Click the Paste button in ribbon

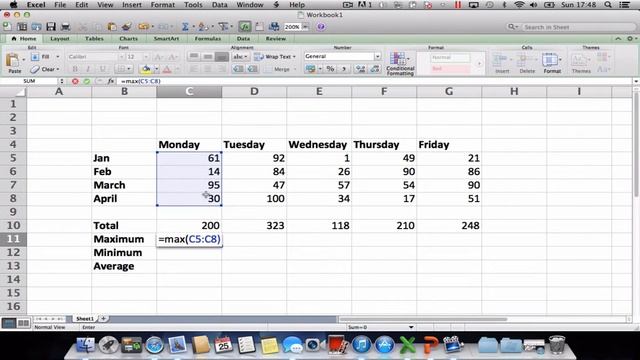(14, 63)
